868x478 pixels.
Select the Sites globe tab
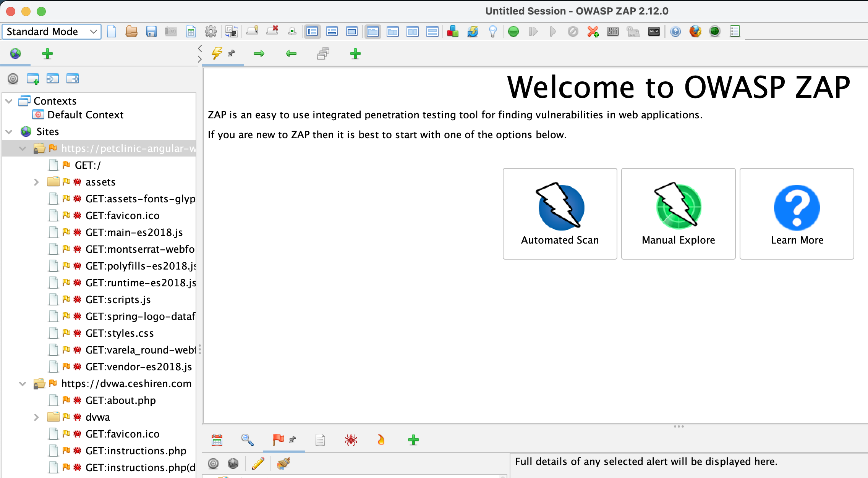click(x=15, y=54)
